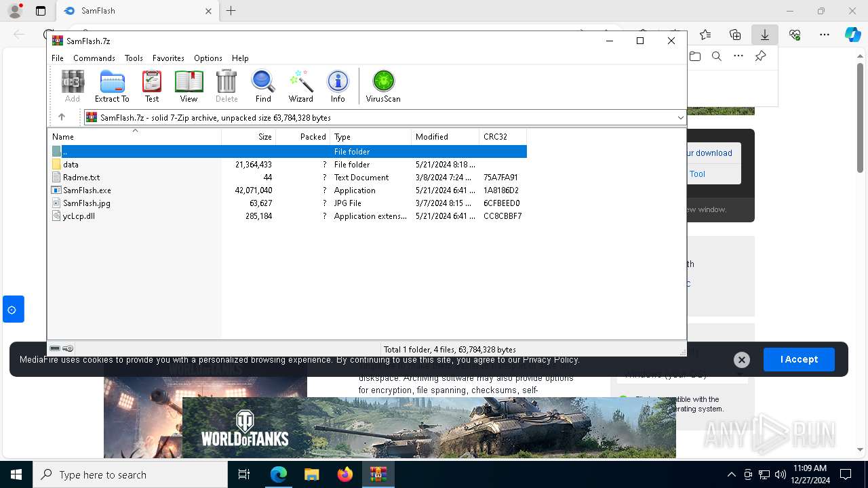Viewport: 868px width, 488px height.
Task: Open File Explorer from taskbar
Action: (312, 474)
